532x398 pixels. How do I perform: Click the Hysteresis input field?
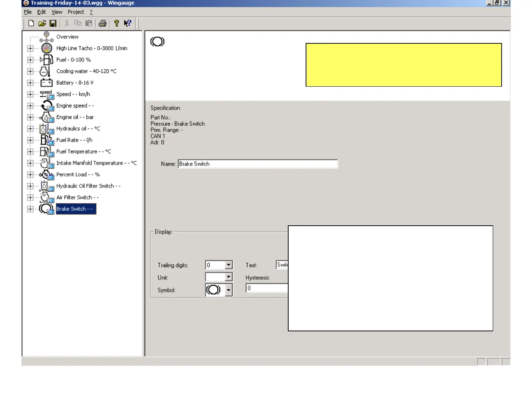267,288
